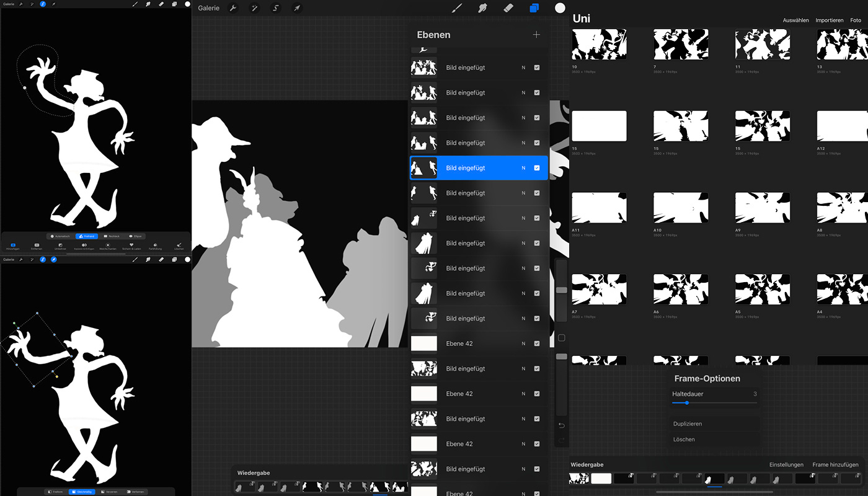Viewport: 868px width, 496px height.
Task: Open the Einstellungen animation settings popover
Action: coord(786,464)
